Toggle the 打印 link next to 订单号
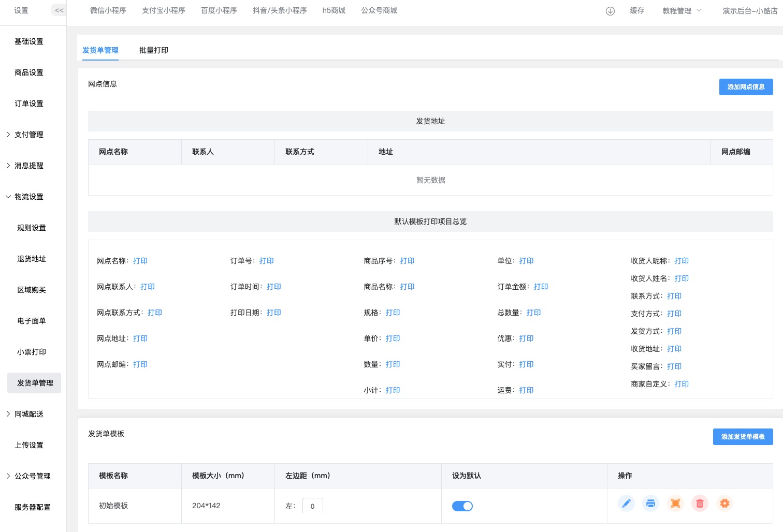 [x=267, y=261]
